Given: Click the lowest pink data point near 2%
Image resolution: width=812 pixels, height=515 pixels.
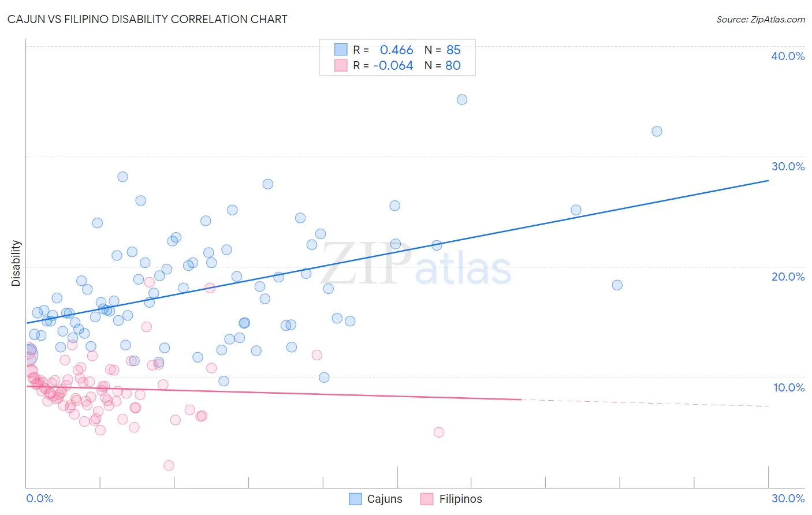Looking at the screenshot, I should (x=169, y=465).
